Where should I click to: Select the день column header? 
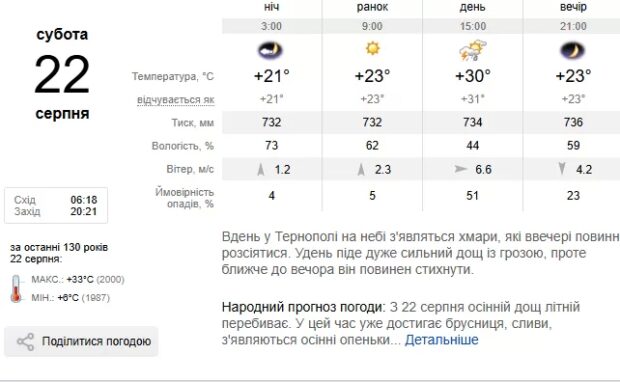pyautogui.click(x=473, y=7)
